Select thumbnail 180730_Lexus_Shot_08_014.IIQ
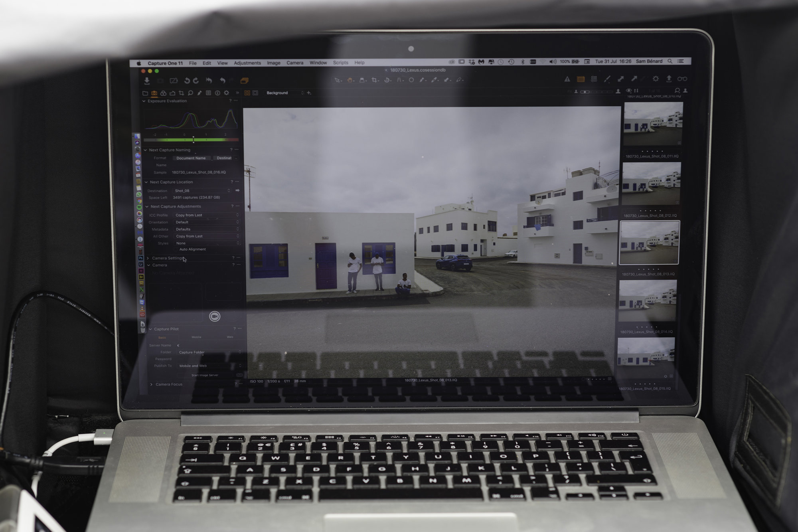Screen dimensions: 798x532 647,301
